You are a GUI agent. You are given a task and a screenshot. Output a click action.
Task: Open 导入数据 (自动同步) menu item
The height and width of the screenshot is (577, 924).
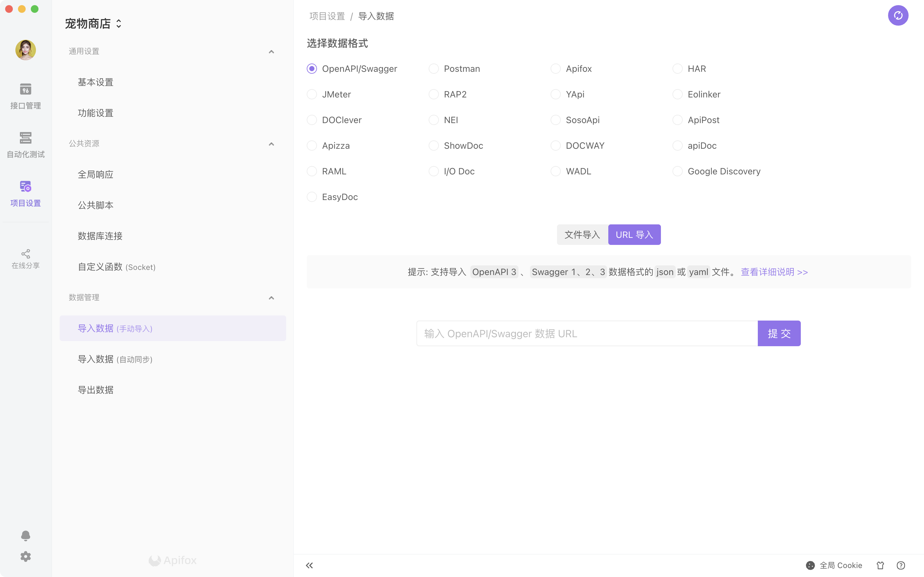point(115,359)
